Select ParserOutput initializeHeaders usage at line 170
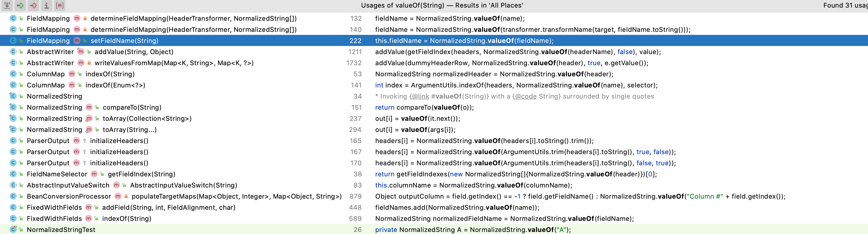 434,163
